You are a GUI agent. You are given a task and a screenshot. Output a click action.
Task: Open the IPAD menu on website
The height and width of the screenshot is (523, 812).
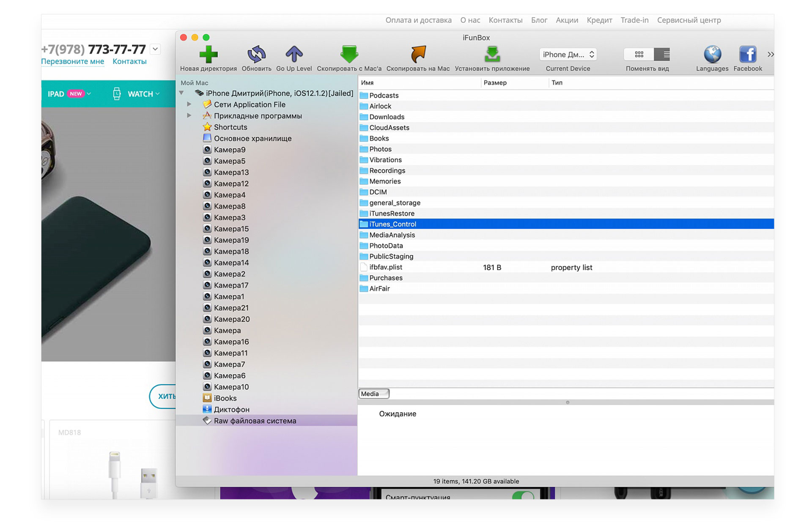pyautogui.click(x=69, y=94)
